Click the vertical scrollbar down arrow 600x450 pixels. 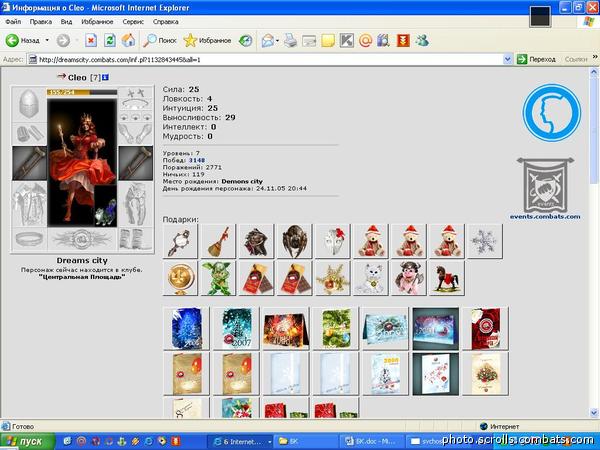point(594,413)
